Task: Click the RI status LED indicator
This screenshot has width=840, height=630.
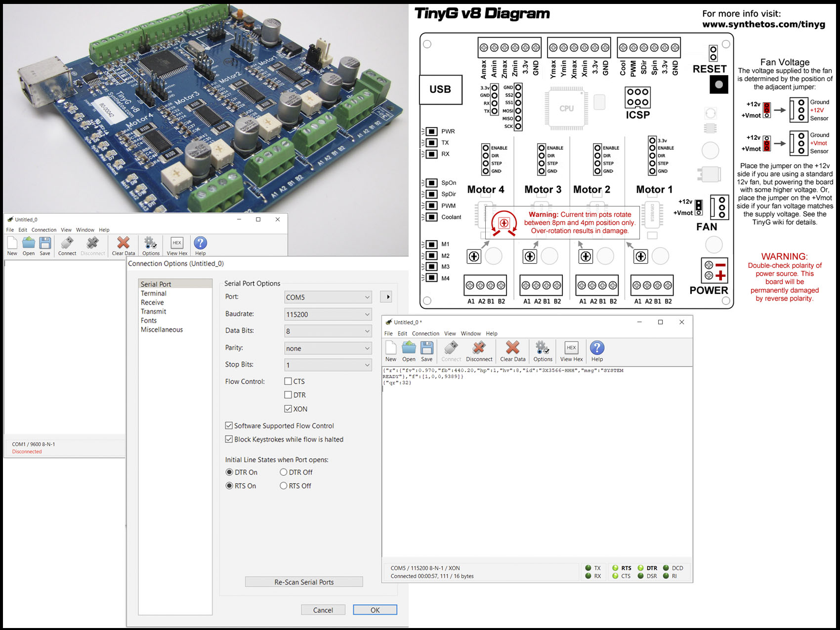Action: (666, 576)
